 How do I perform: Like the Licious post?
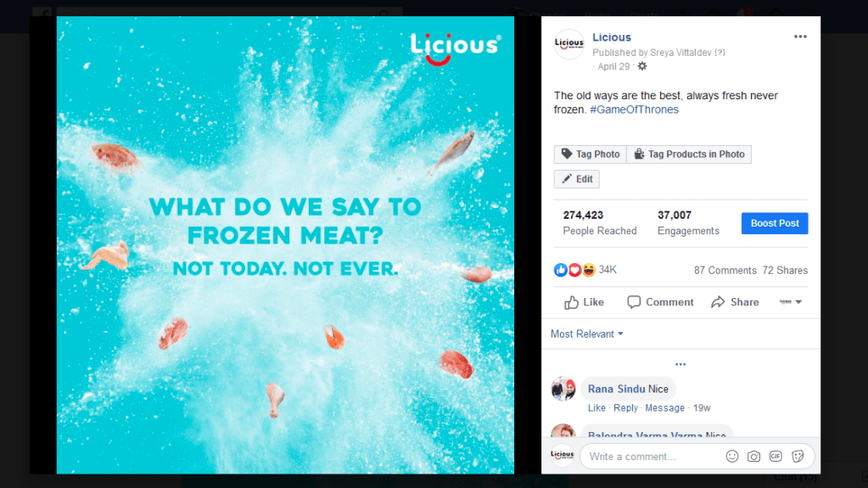pyautogui.click(x=584, y=302)
